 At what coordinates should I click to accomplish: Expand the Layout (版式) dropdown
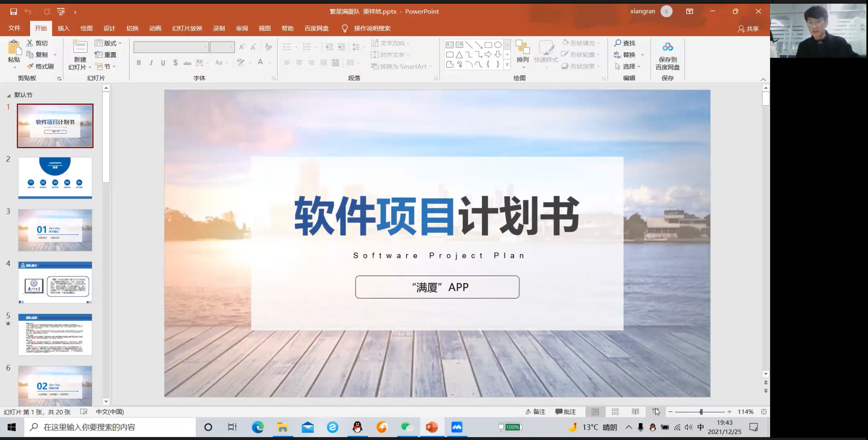pyautogui.click(x=108, y=43)
